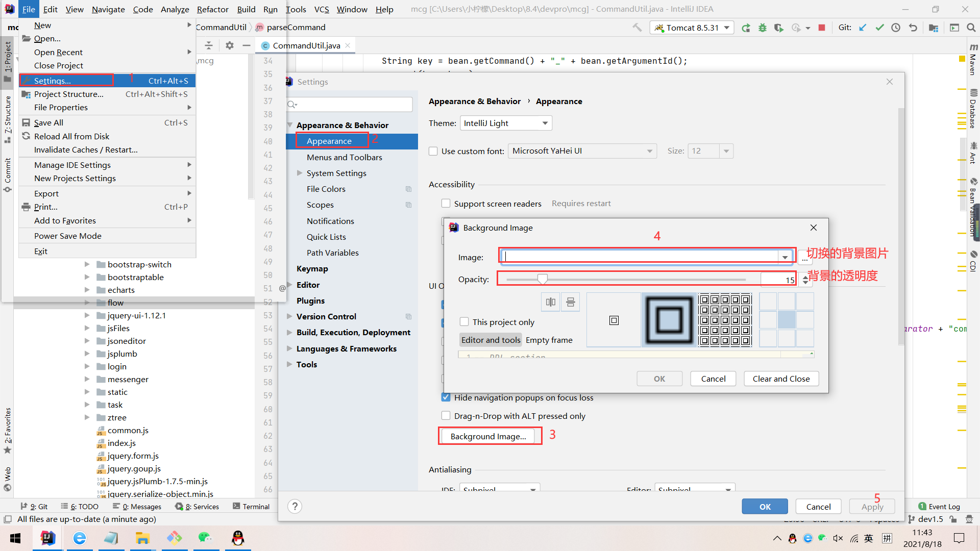Expand the Image path history dropdown
The width and height of the screenshot is (980, 551).
click(785, 257)
